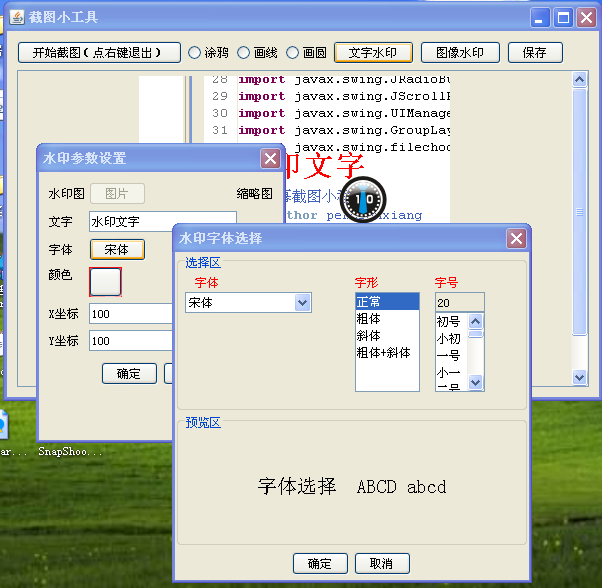Maximize the 截图小工具 window
Image resolution: width=602 pixels, height=588 pixels.
(x=563, y=18)
